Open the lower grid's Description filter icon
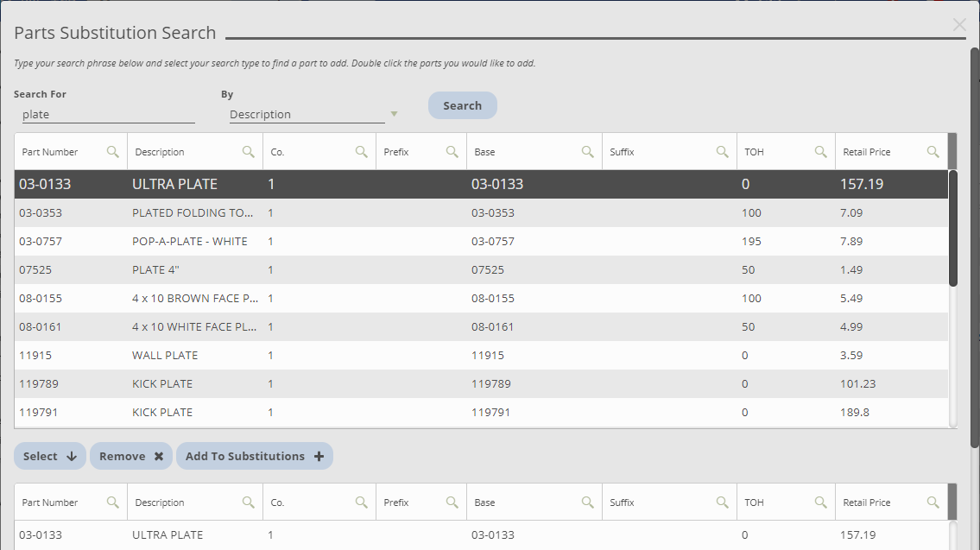Screen dimensions: 980x550 pyautogui.click(x=249, y=502)
